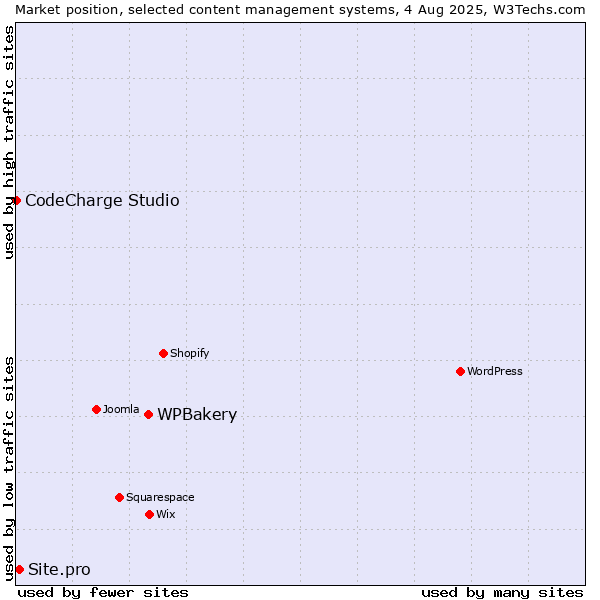The image size is (600, 600).
Task: Click the red Shopify data point
Action: click(x=163, y=353)
